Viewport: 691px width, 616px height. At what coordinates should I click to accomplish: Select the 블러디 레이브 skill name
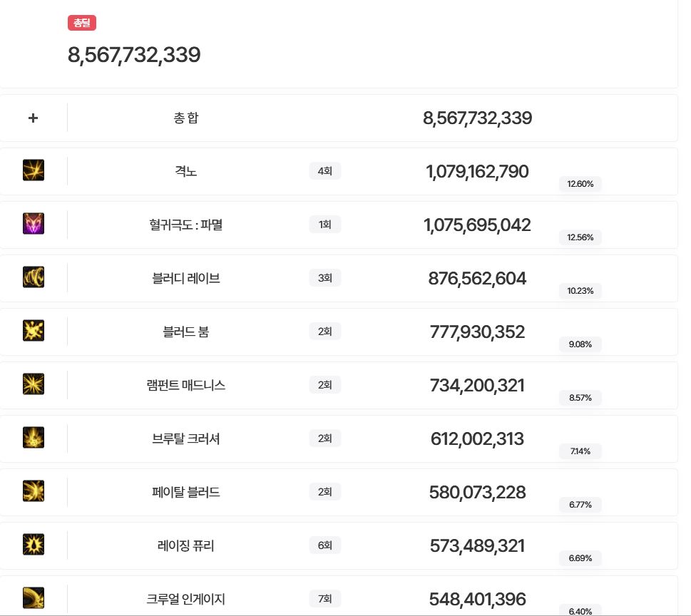pyautogui.click(x=186, y=278)
